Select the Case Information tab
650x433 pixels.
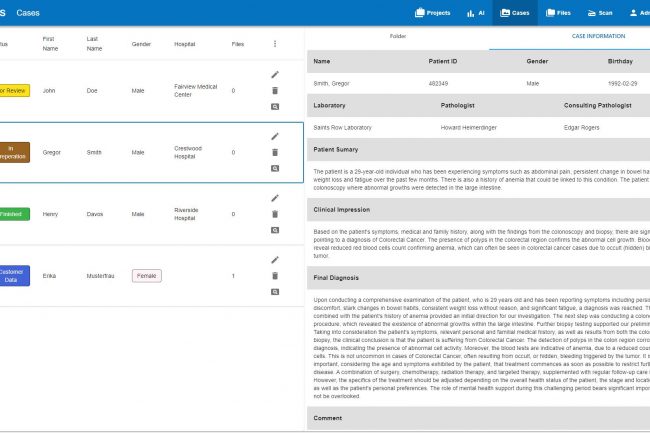click(598, 36)
